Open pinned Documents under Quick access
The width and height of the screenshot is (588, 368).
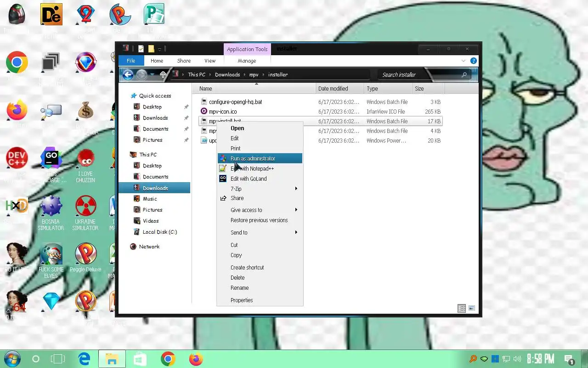pyautogui.click(x=155, y=129)
